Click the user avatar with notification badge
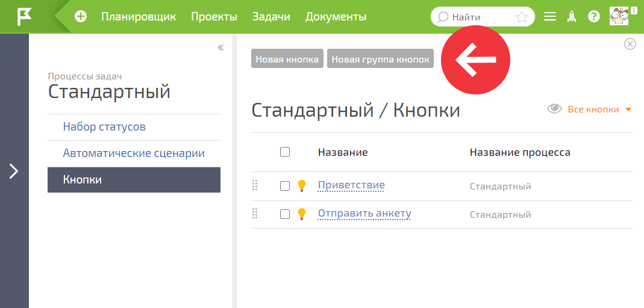The image size is (644, 308). tap(620, 16)
